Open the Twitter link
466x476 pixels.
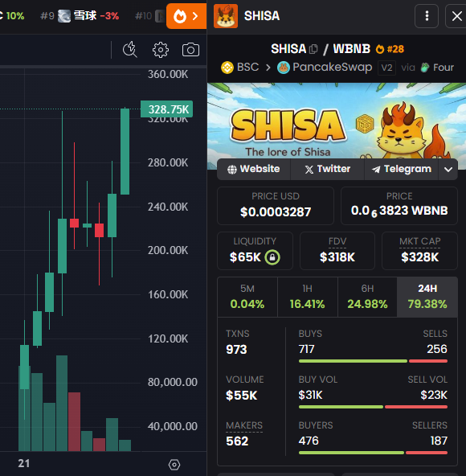click(327, 169)
